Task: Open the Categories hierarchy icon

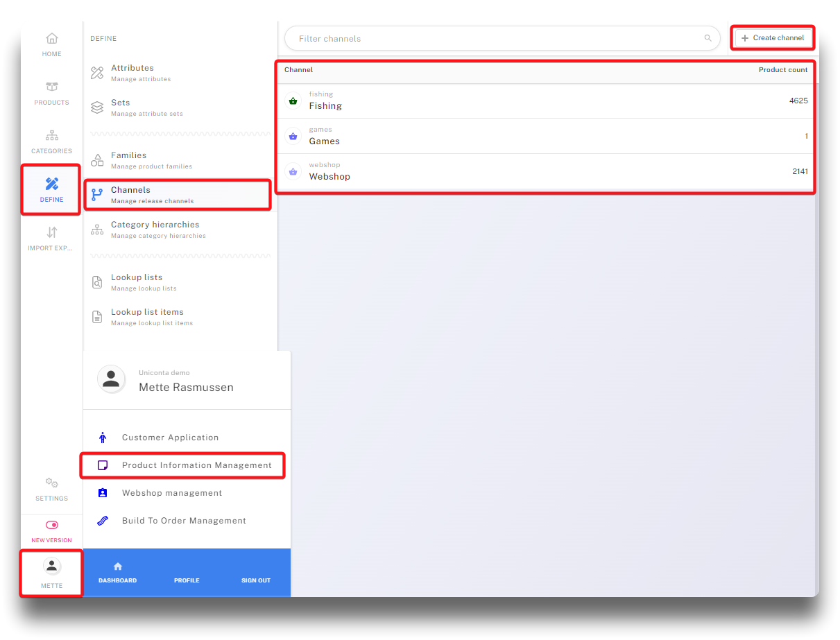Action: [52, 136]
